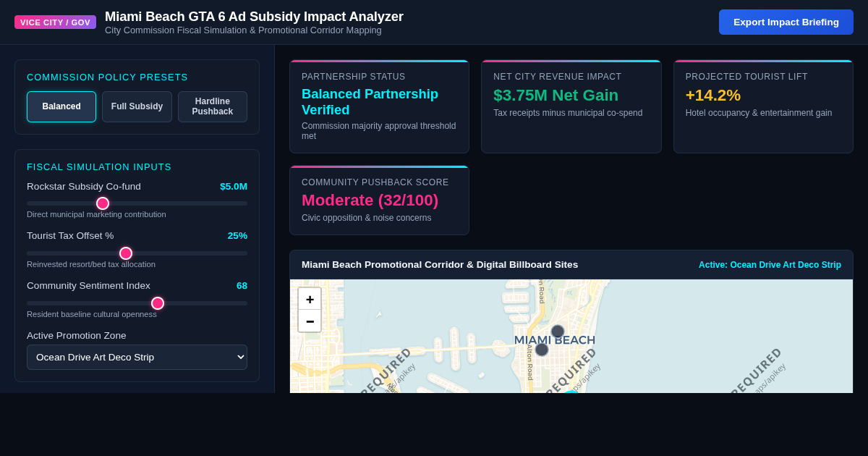Open the Net City Revenue Impact card

coord(571,106)
